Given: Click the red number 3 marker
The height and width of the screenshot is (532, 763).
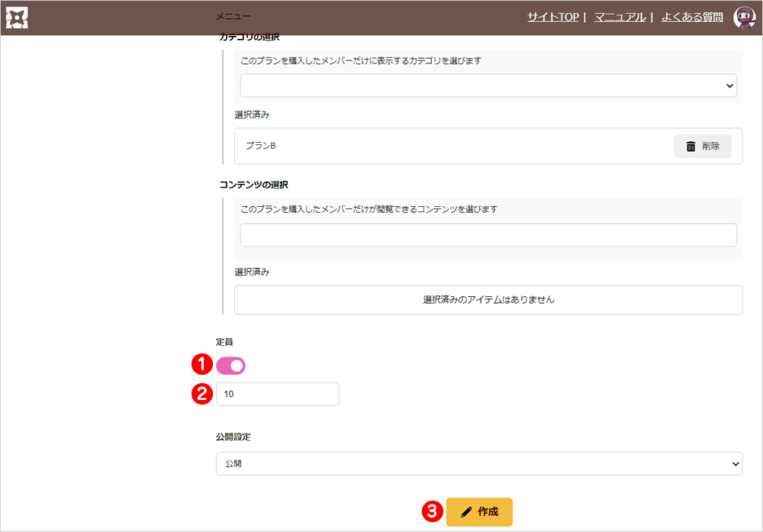Looking at the screenshot, I should (433, 512).
